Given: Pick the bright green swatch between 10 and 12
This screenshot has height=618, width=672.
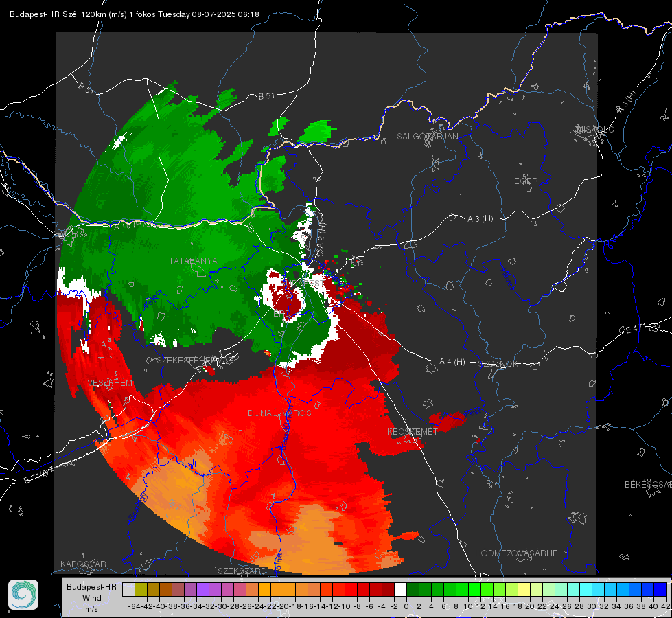Looking at the screenshot, I should [474, 589].
